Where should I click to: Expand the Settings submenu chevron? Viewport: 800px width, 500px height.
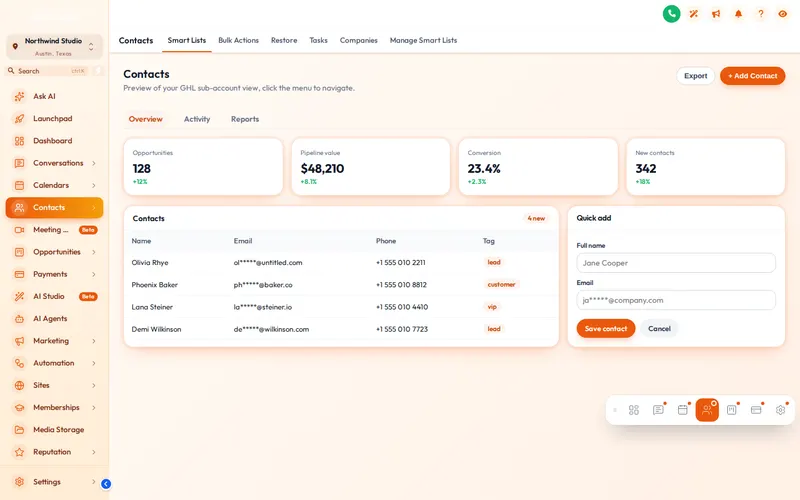[x=94, y=482]
